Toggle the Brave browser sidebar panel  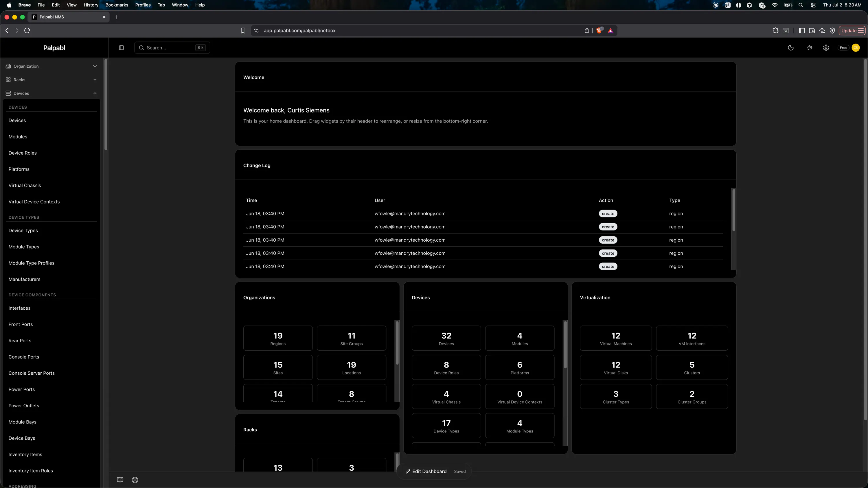click(x=802, y=30)
